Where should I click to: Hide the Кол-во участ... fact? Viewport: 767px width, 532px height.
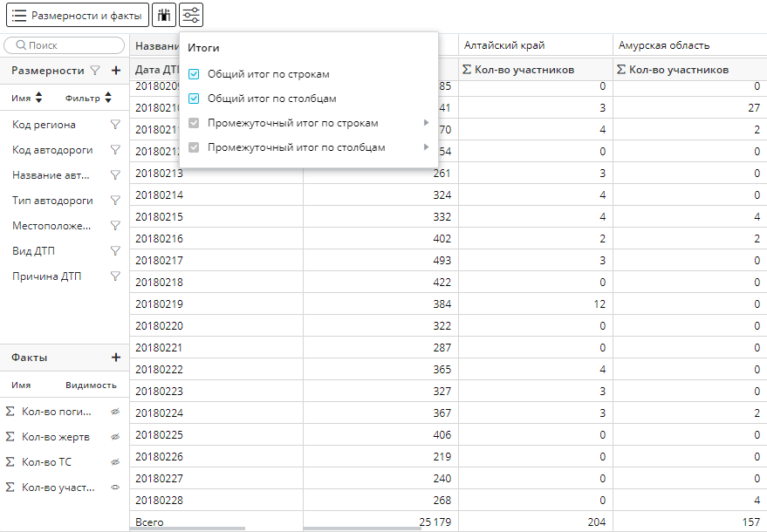(x=114, y=488)
